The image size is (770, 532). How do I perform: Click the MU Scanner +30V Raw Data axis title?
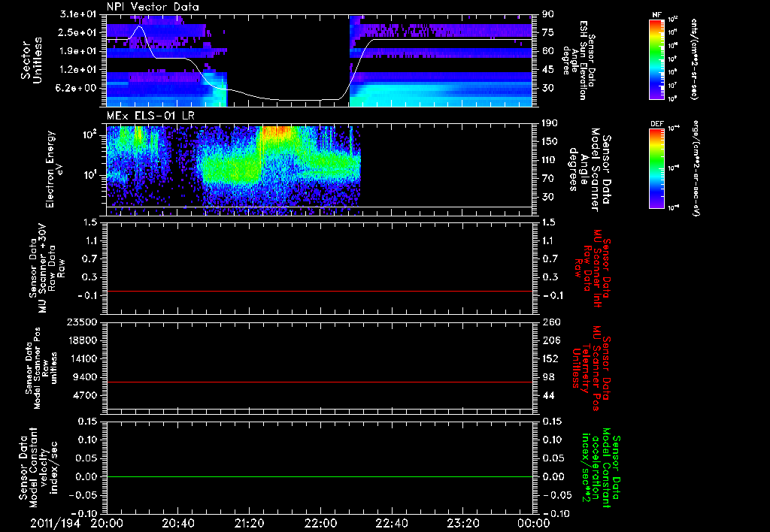click(47, 268)
